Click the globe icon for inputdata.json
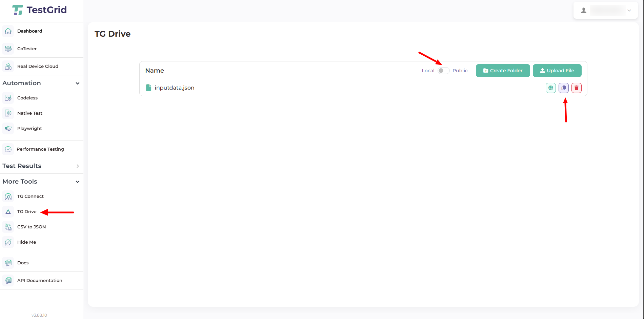Viewport: 644px width, 319px height. pos(550,88)
